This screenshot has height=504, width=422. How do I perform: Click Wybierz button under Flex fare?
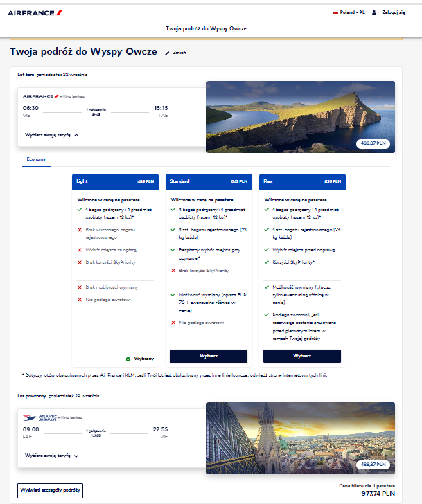(x=302, y=356)
